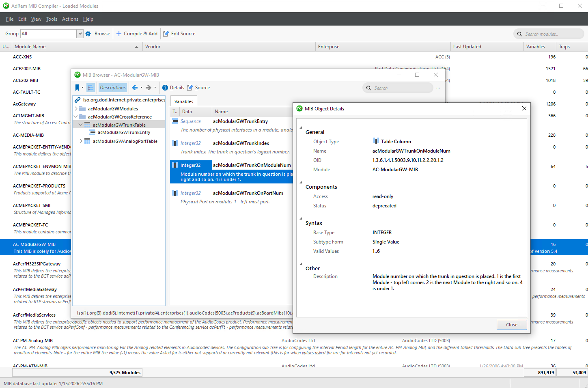Click the Traps column header
The height and width of the screenshot is (388, 588).
[572, 47]
